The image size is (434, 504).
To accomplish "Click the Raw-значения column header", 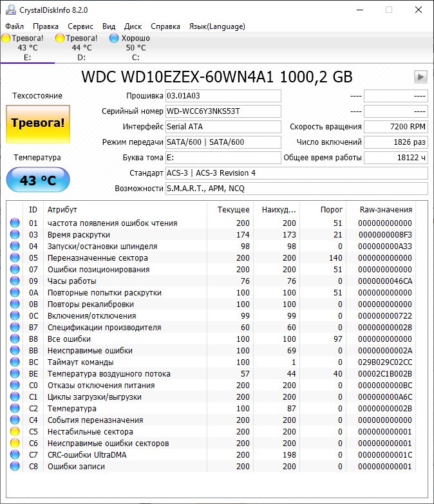I will point(381,210).
